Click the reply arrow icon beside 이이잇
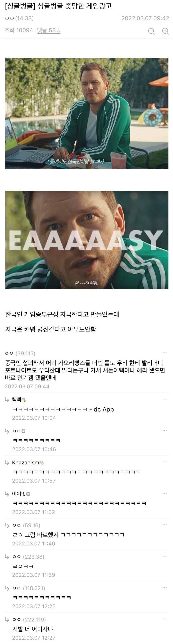 click(x=7, y=494)
